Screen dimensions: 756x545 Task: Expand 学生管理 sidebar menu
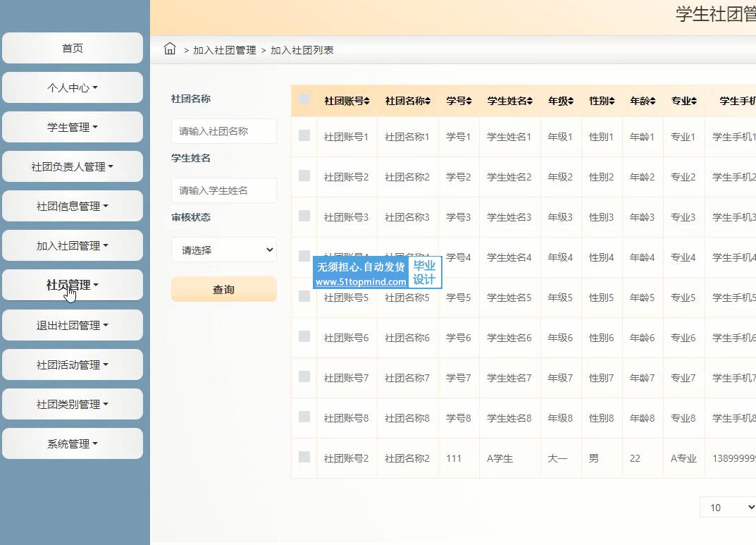73,128
